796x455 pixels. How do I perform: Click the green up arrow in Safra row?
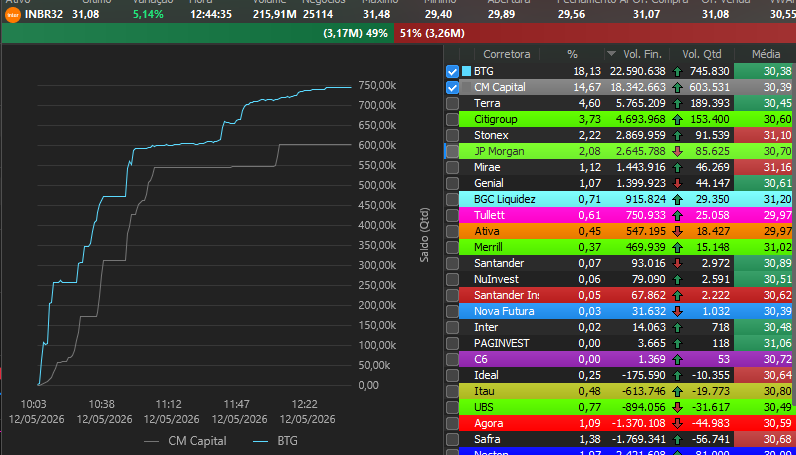click(677, 439)
